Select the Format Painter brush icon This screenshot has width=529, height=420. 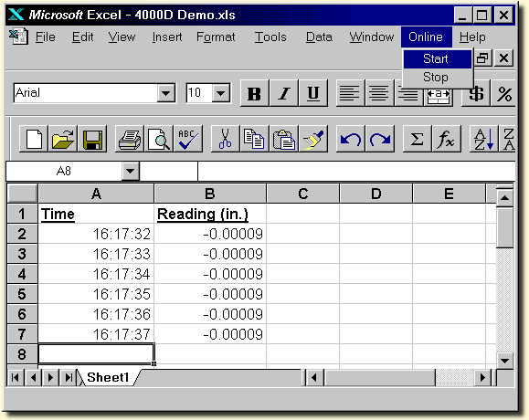(x=313, y=139)
